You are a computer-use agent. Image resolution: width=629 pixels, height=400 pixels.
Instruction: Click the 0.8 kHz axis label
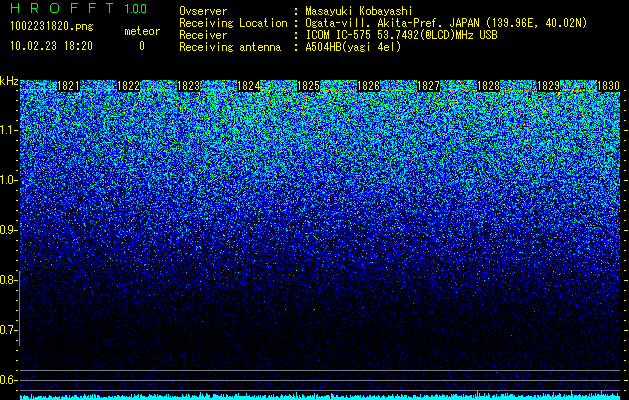tap(7, 280)
